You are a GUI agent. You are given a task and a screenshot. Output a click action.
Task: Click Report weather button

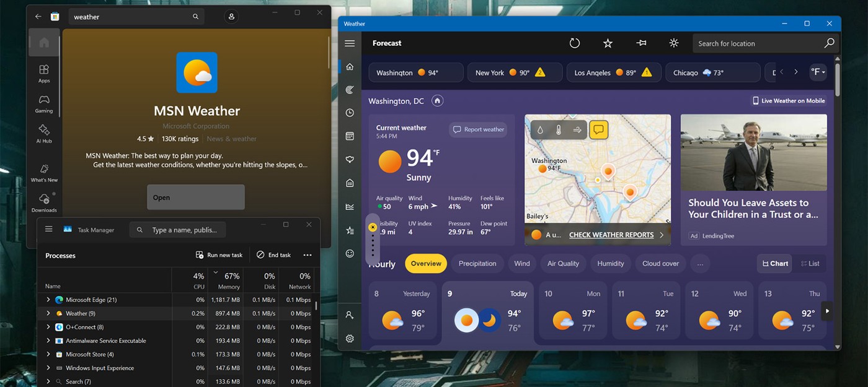478,129
